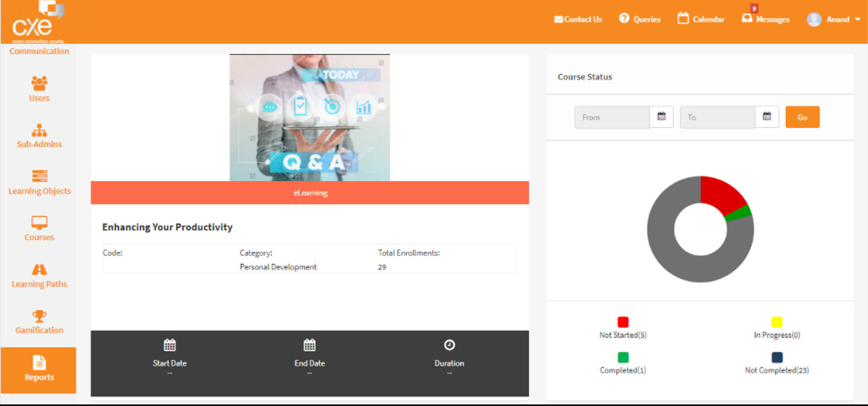Select the Reports sidebar tab
868x406 pixels.
(x=39, y=369)
